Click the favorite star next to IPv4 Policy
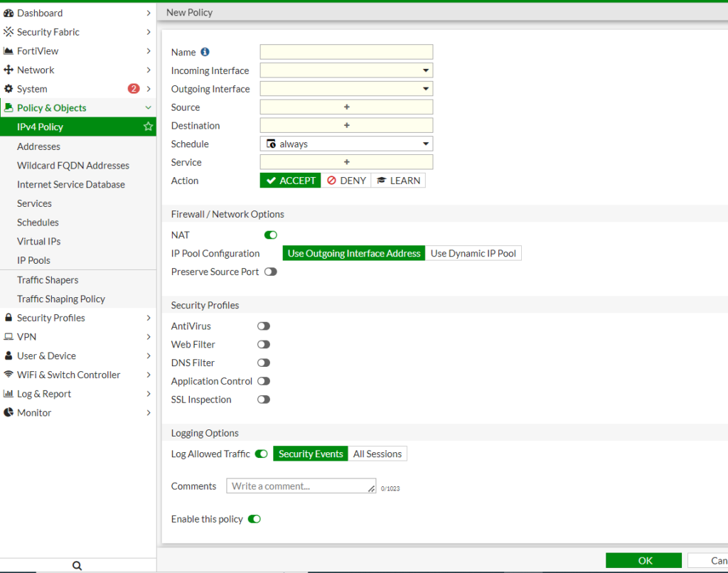The width and height of the screenshot is (728, 573). point(148,127)
